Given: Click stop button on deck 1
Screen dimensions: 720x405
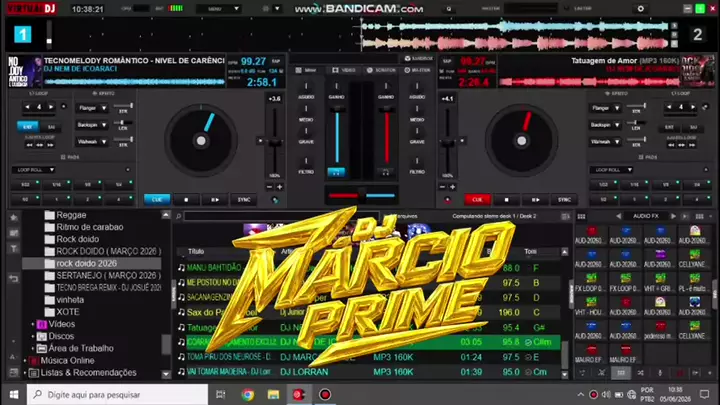Looking at the screenshot, I should (186, 200).
